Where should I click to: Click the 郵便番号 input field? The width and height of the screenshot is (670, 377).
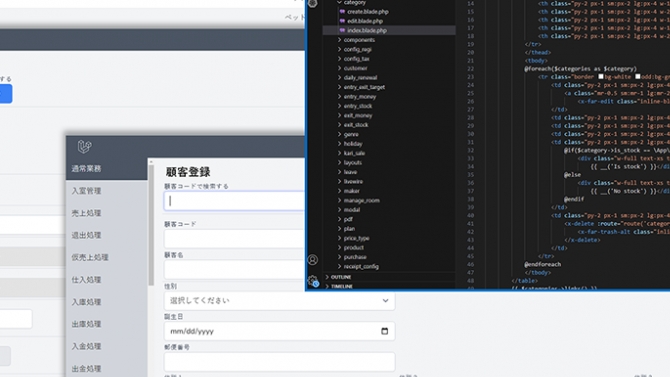(279, 362)
